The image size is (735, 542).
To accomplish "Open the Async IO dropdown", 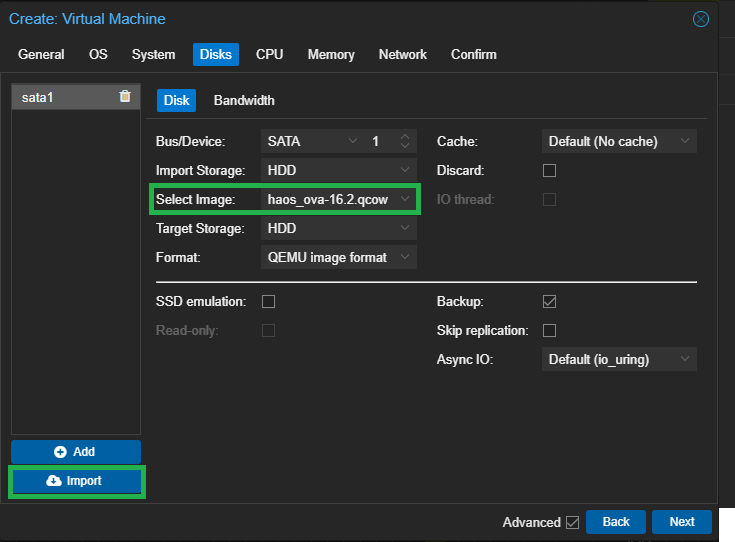I will [618, 359].
